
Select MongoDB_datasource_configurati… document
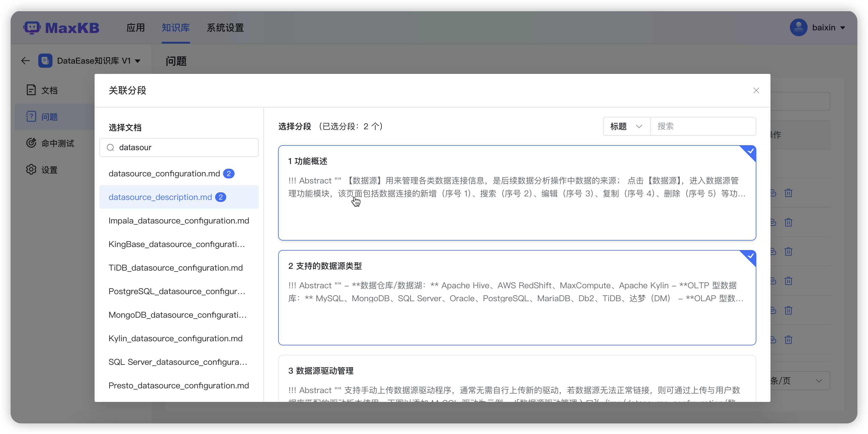[179, 315]
